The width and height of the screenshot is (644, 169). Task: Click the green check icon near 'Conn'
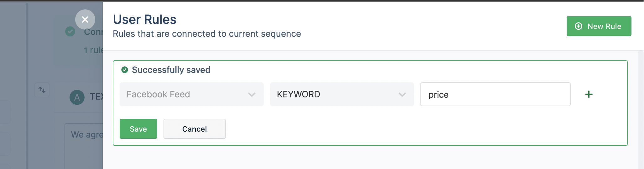coord(70,31)
